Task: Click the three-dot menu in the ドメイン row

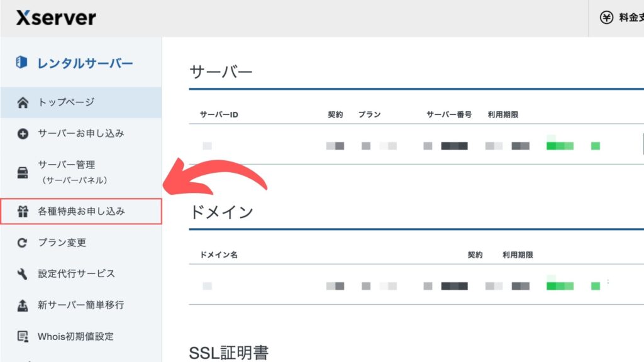Action: click(x=608, y=282)
